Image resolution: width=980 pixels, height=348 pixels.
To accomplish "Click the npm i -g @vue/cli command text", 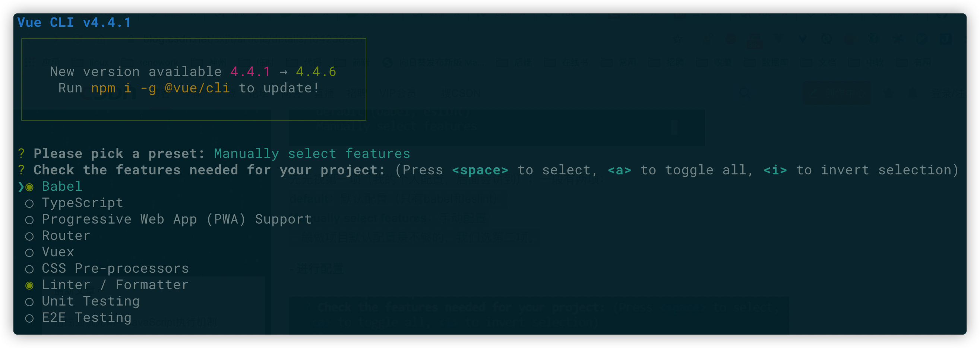I will 160,88.
